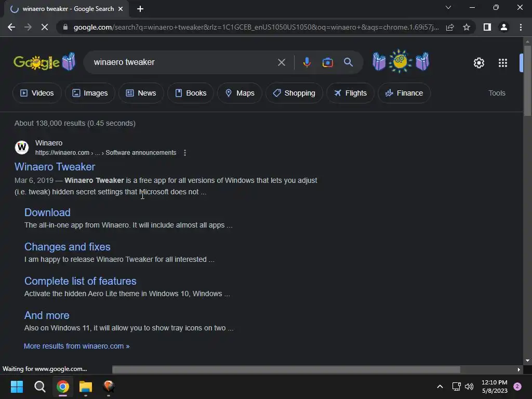Image resolution: width=532 pixels, height=399 pixels.
Task: Open the Winaero Tweaker result link
Action: point(55,167)
